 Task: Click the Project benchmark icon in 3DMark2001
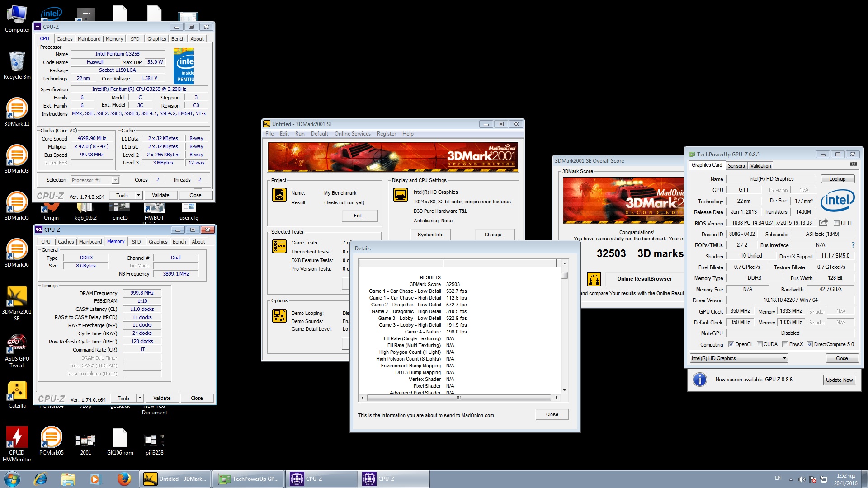tap(279, 195)
